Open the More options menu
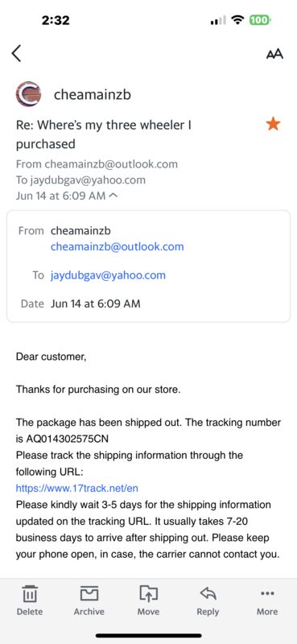This screenshot has width=297, height=644. [267, 600]
